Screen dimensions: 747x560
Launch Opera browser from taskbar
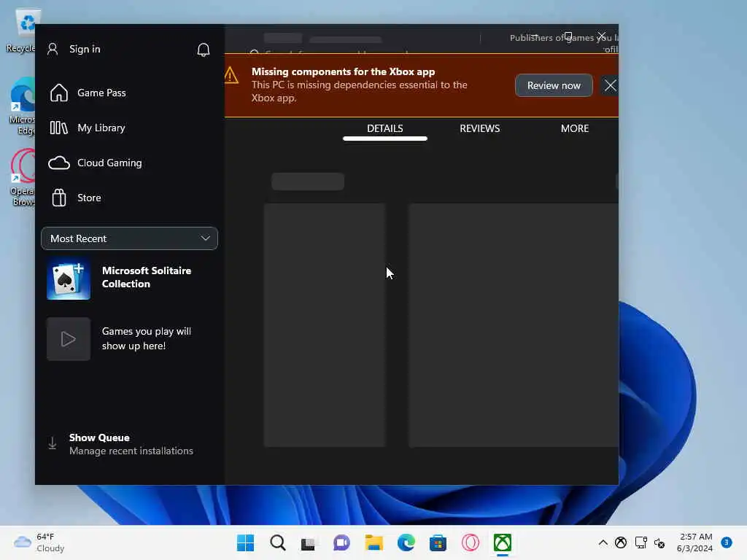pos(471,542)
